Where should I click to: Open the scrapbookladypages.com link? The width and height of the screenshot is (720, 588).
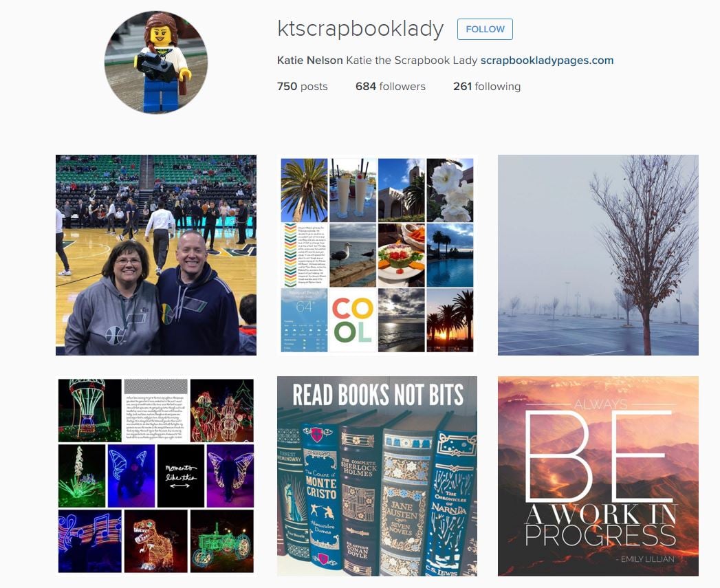point(547,61)
